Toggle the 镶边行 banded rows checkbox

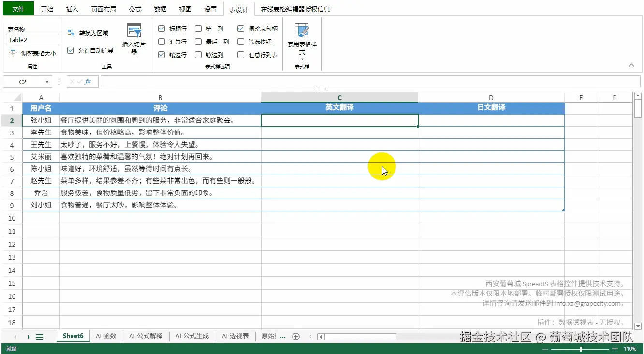click(x=161, y=55)
